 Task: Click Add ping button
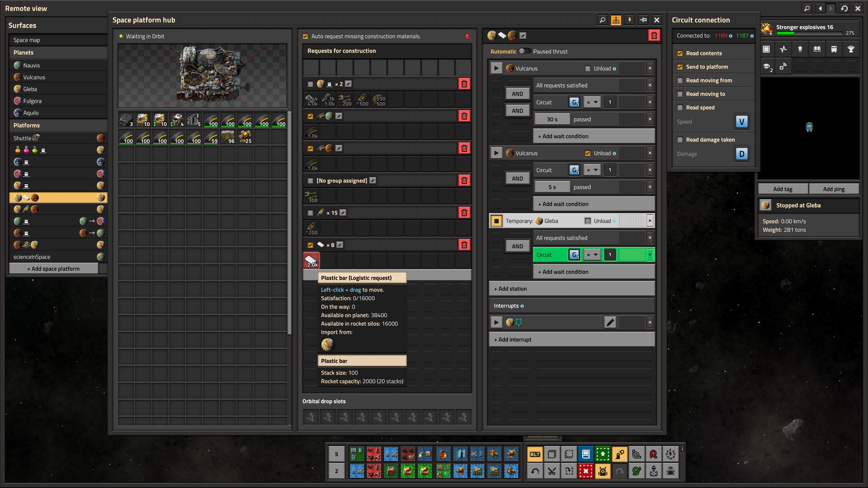tap(834, 189)
